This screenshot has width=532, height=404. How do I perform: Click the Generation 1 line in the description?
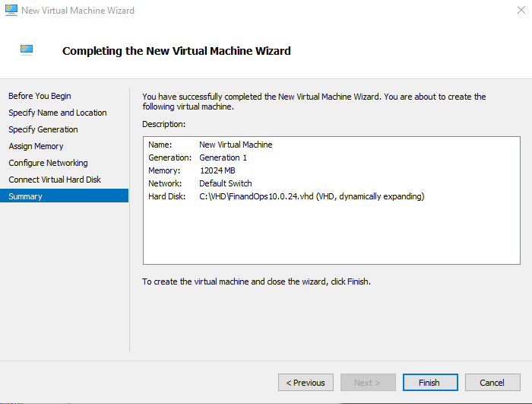223,157
